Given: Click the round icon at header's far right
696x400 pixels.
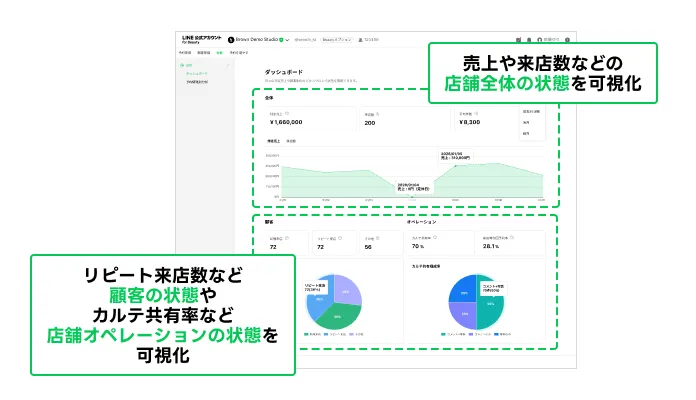Looking at the screenshot, I should [x=567, y=40].
